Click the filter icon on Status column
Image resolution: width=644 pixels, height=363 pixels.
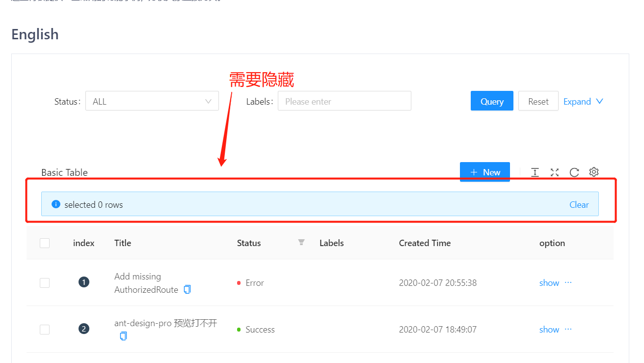[x=301, y=242]
